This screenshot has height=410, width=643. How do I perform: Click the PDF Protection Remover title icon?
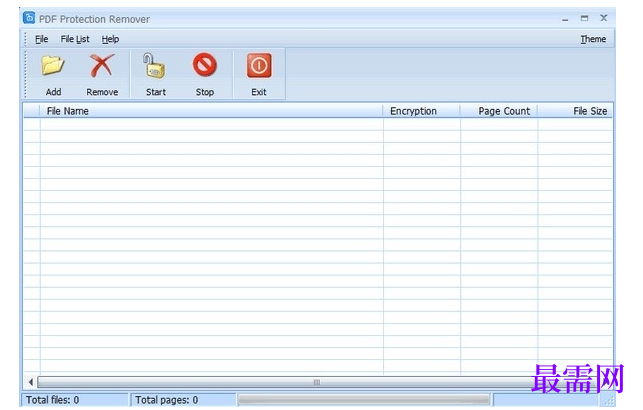(x=29, y=18)
